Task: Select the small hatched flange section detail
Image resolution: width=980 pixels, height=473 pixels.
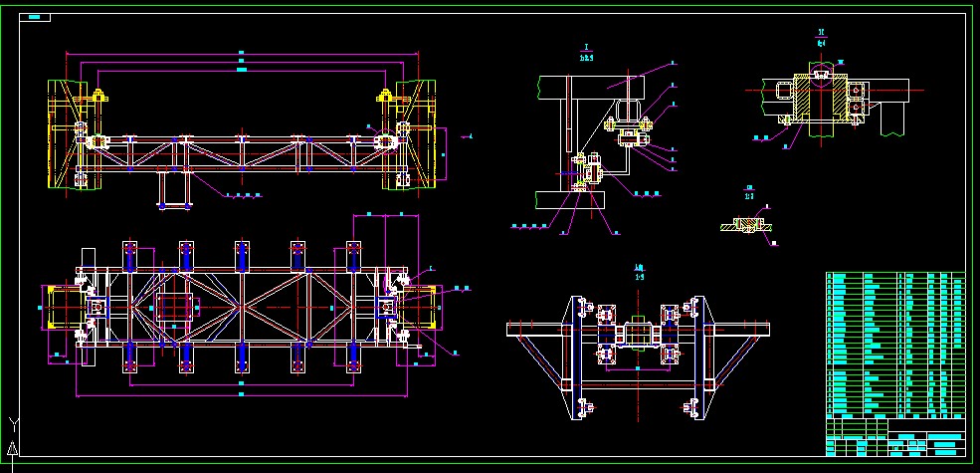Action: [747, 225]
